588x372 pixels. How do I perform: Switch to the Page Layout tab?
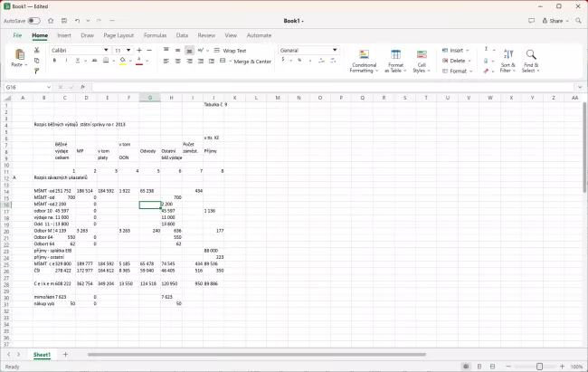click(119, 35)
